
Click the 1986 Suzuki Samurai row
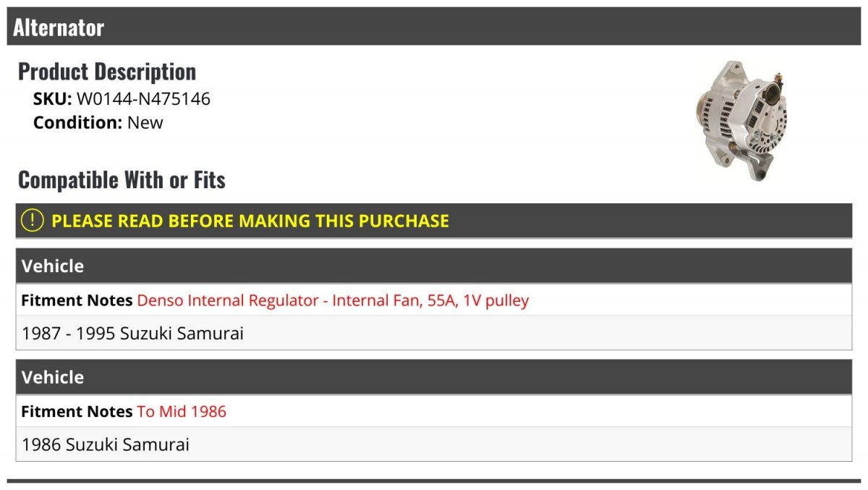click(434, 444)
